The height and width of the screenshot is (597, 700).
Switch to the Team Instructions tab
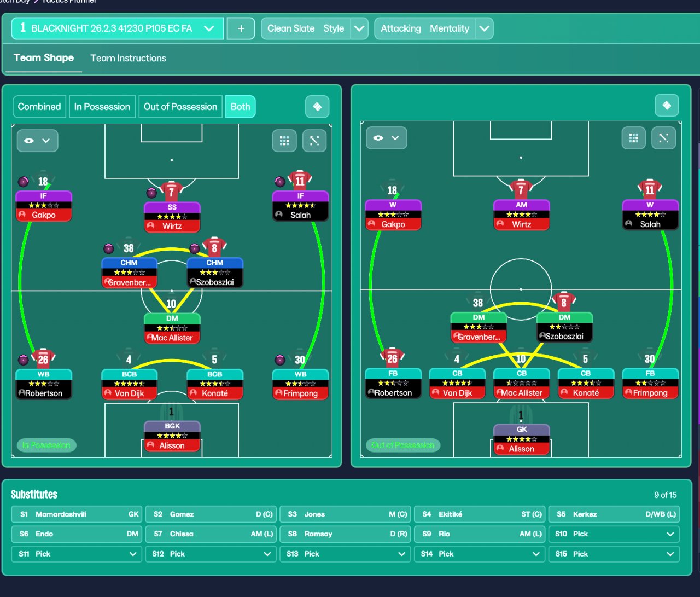[129, 58]
